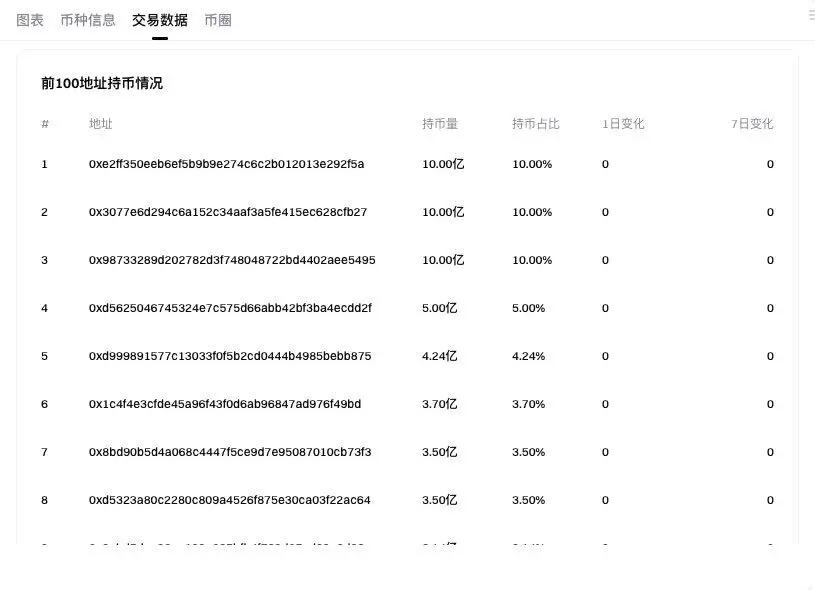Click the 7日变化 value in row 8
Image resolution: width=815 pixels, height=590 pixels.
pos(770,500)
